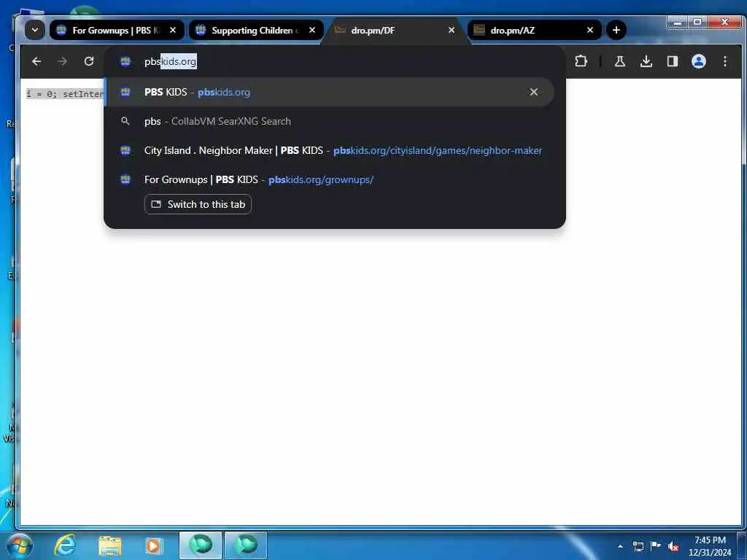Viewport: 747px width, 560px height.
Task: Click the search magnifier icon beside pbs
Action: pyautogui.click(x=125, y=121)
